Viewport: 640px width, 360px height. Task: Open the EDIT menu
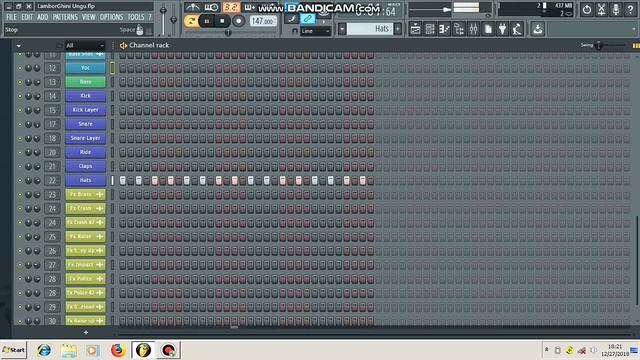pyautogui.click(x=27, y=17)
